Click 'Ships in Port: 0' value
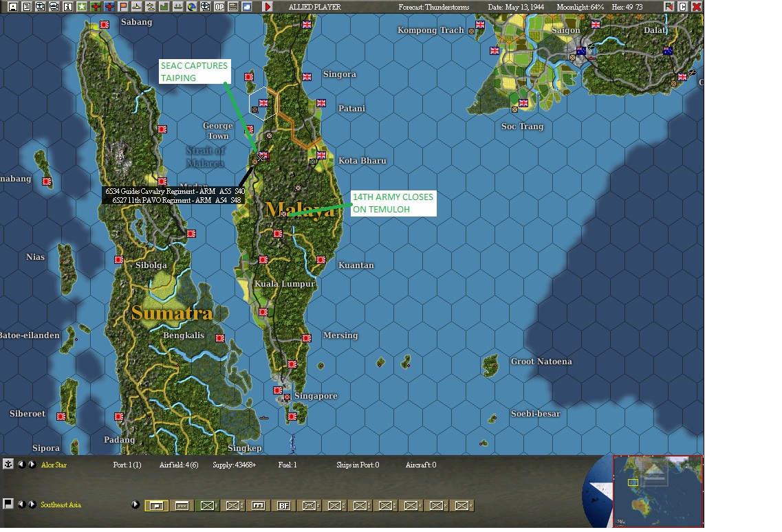Screen dimensions: 782x532 (358, 465)
